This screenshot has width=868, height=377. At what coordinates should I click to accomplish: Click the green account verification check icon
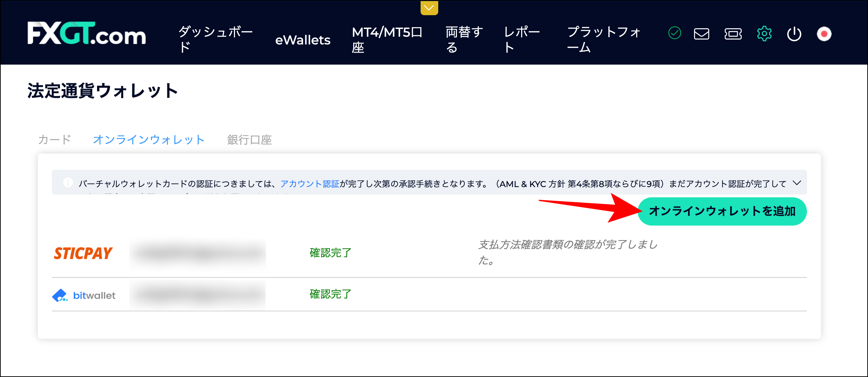coord(674,34)
